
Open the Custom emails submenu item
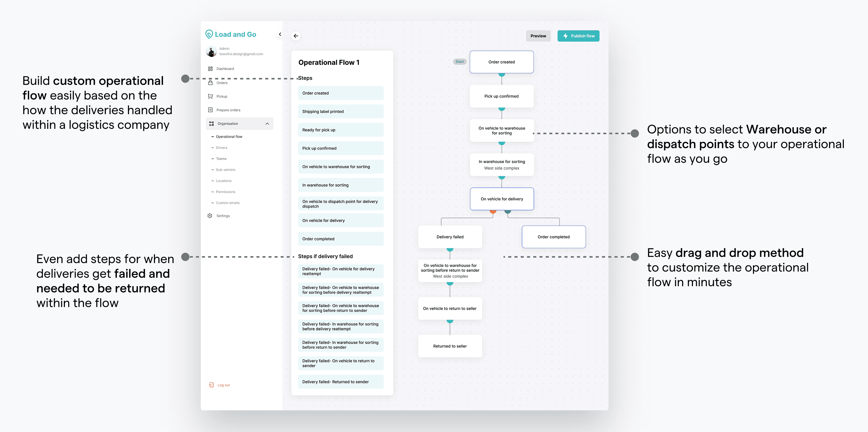coord(228,203)
